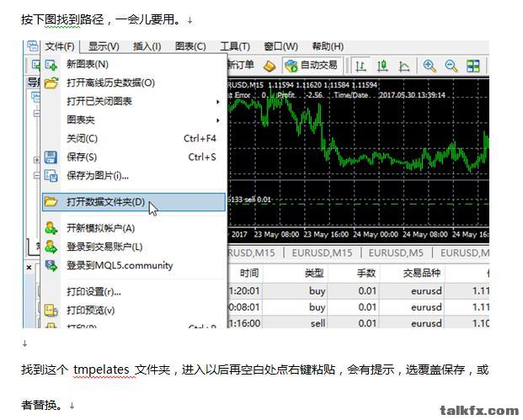523x420 pixels.
Task: Click the 类型 column header
Action: pos(314,274)
